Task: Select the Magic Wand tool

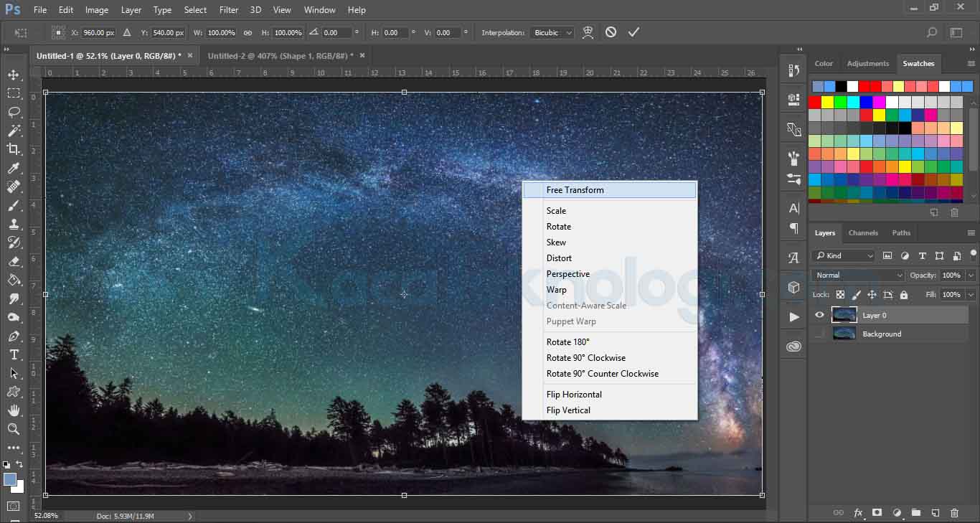Action: [14, 131]
